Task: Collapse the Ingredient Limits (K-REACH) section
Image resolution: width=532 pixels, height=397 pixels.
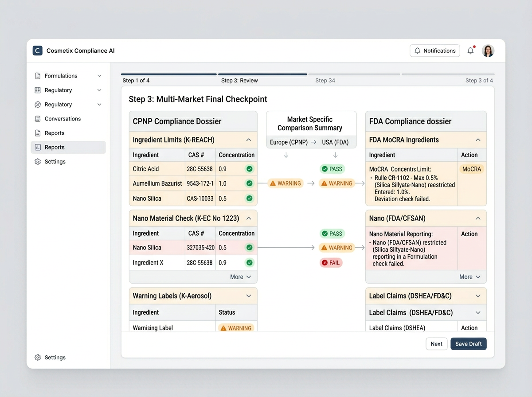Action: coord(249,140)
